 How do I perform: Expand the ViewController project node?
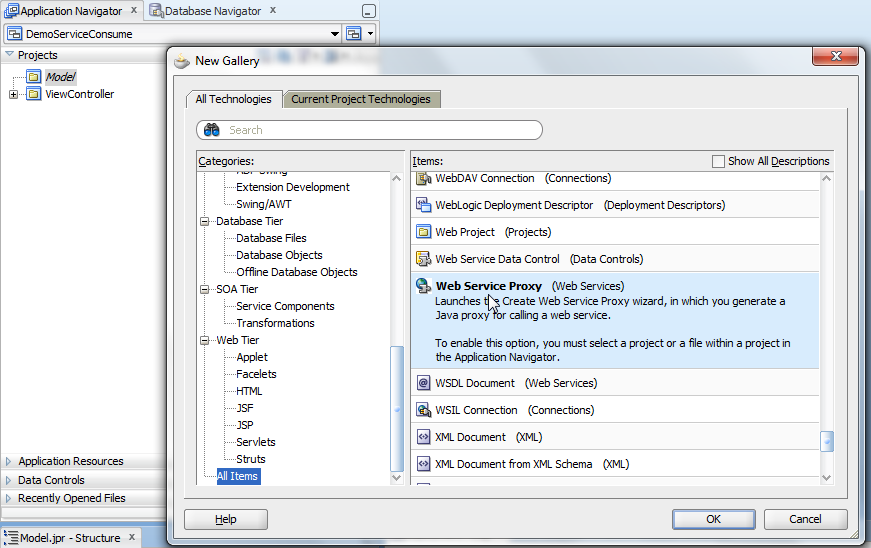[13, 94]
